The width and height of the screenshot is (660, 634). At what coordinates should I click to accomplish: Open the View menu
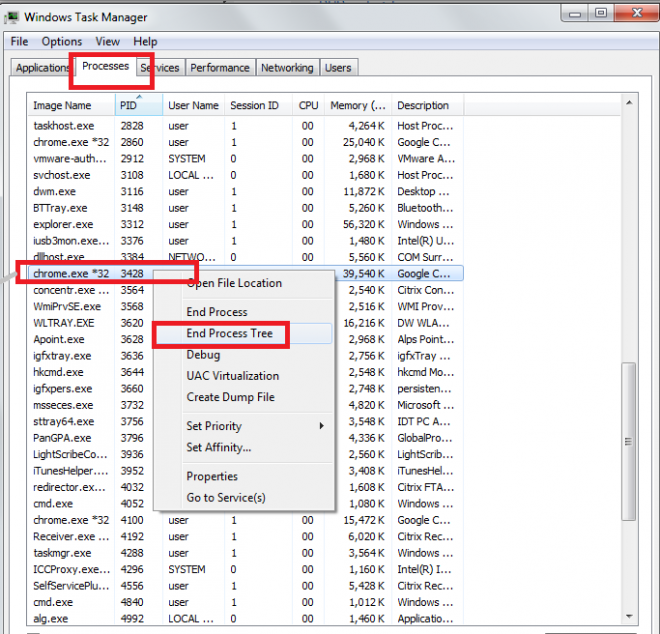(107, 41)
